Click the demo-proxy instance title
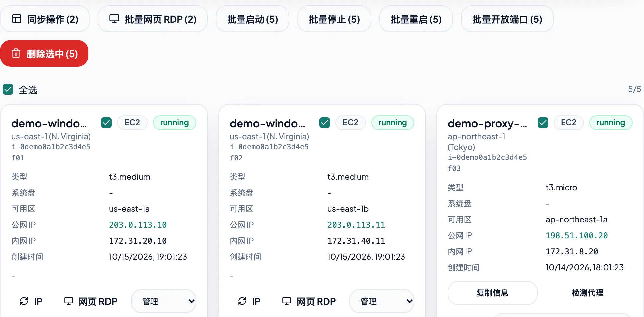 (487, 124)
